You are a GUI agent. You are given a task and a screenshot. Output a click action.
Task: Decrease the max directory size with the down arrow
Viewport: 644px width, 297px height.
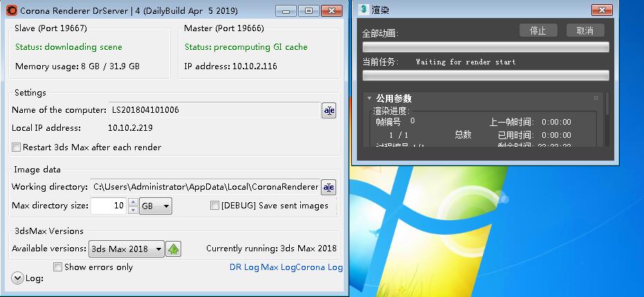coord(133,210)
